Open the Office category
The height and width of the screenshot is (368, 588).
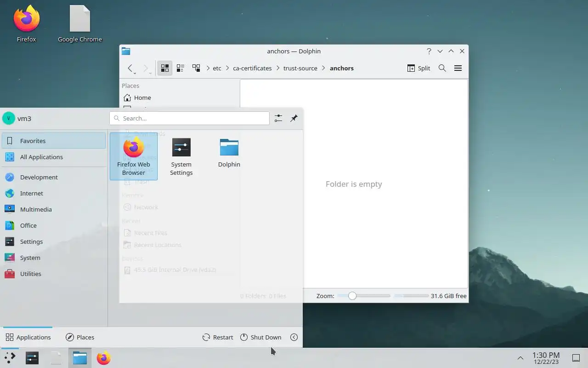(x=54, y=225)
